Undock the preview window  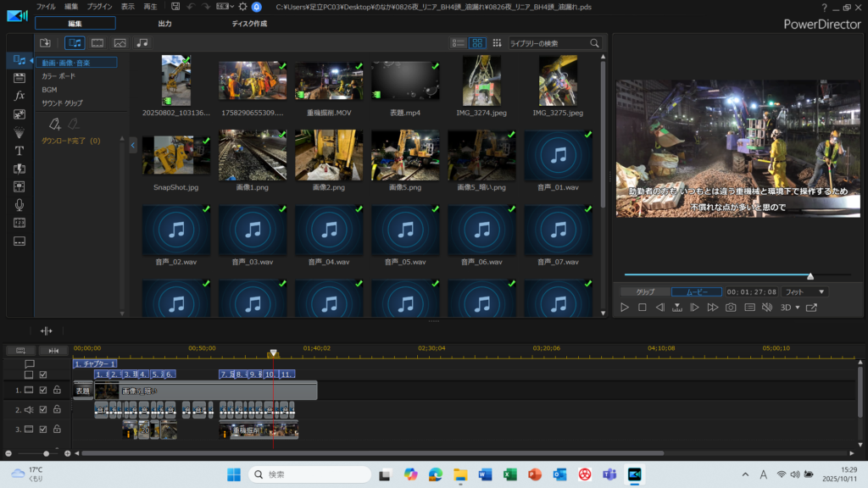811,308
